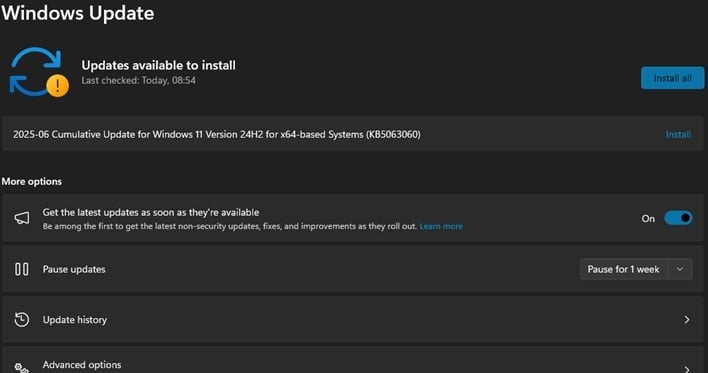
Task: Click the On label beside the toggle
Action: (x=648, y=219)
